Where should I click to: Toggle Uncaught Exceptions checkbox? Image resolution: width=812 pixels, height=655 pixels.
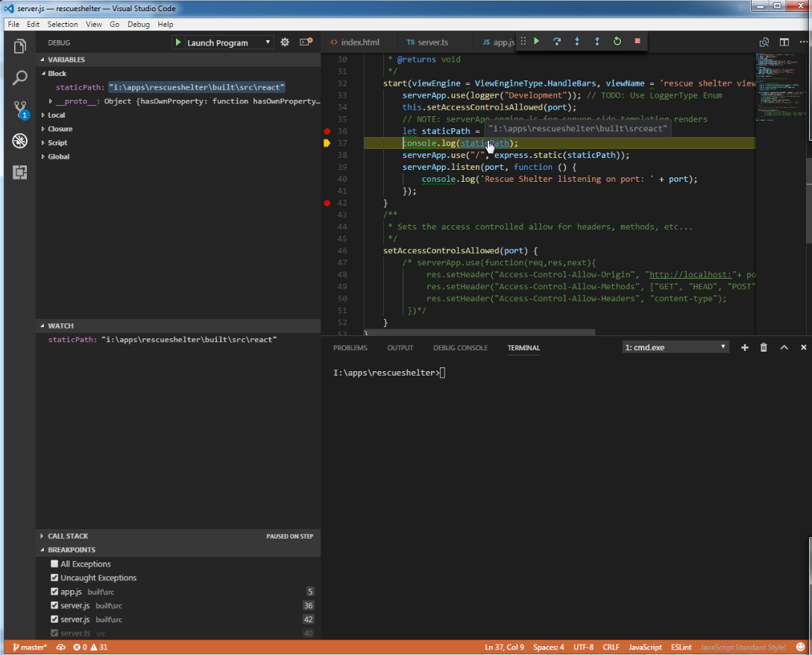(x=54, y=578)
